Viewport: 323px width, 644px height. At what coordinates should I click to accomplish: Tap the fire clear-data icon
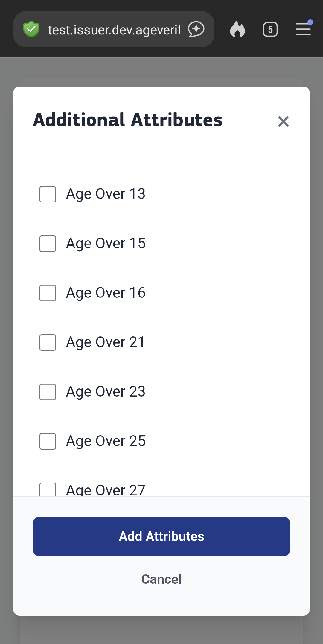237,29
